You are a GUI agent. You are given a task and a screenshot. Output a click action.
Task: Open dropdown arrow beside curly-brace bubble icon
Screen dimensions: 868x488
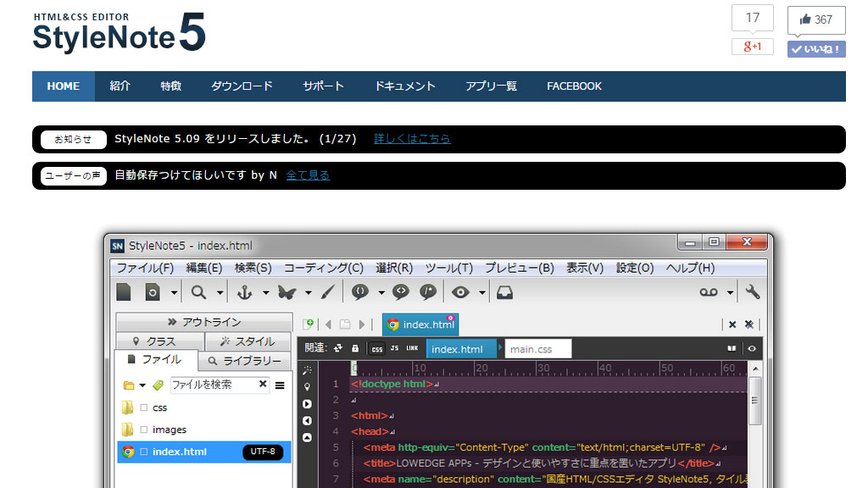[381, 292]
